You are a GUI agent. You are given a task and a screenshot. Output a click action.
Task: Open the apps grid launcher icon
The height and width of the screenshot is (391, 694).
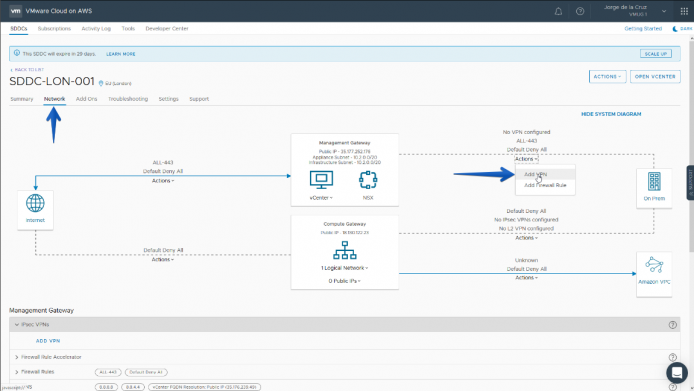coord(684,12)
